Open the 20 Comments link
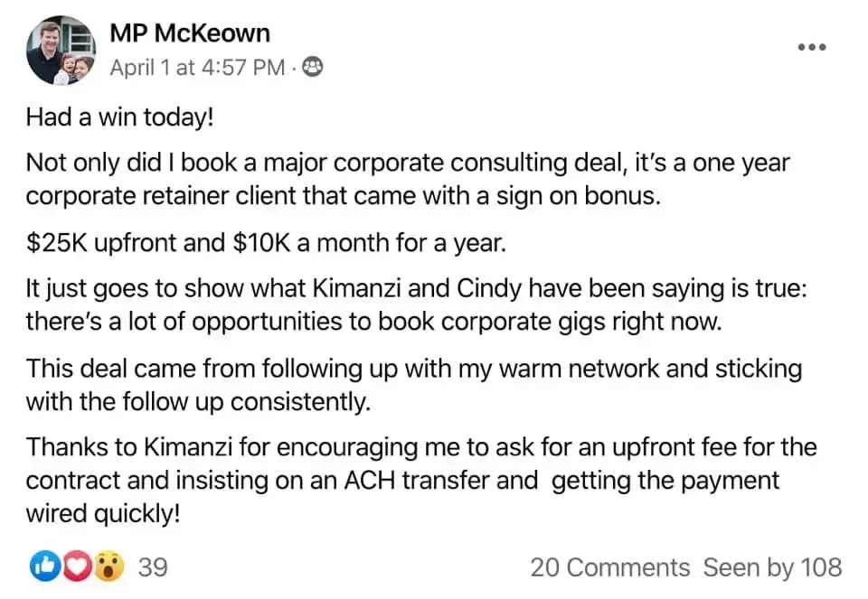The height and width of the screenshot is (599, 868). tap(610, 567)
